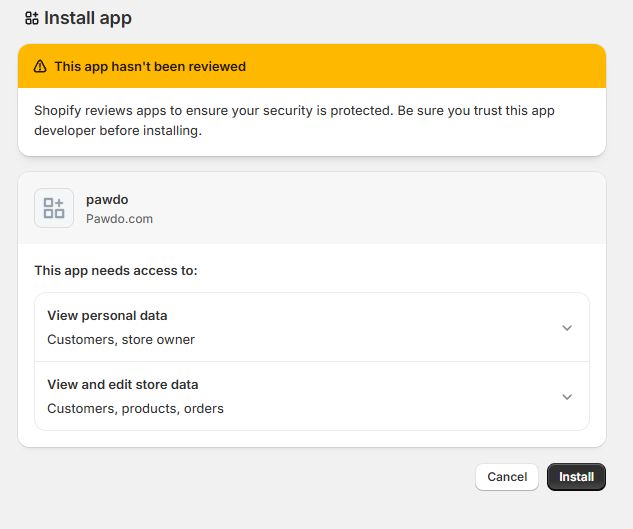
Task: Cancel the app installation
Action: (x=507, y=477)
